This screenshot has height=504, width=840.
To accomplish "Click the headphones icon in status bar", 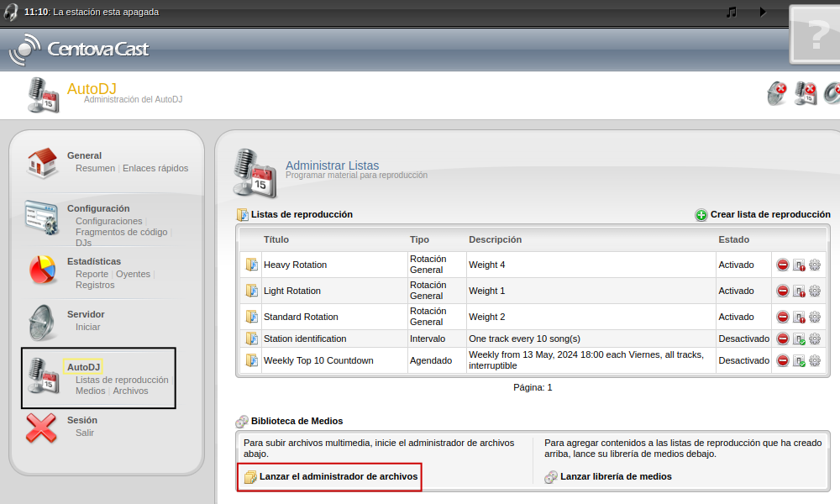I will (11, 12).
